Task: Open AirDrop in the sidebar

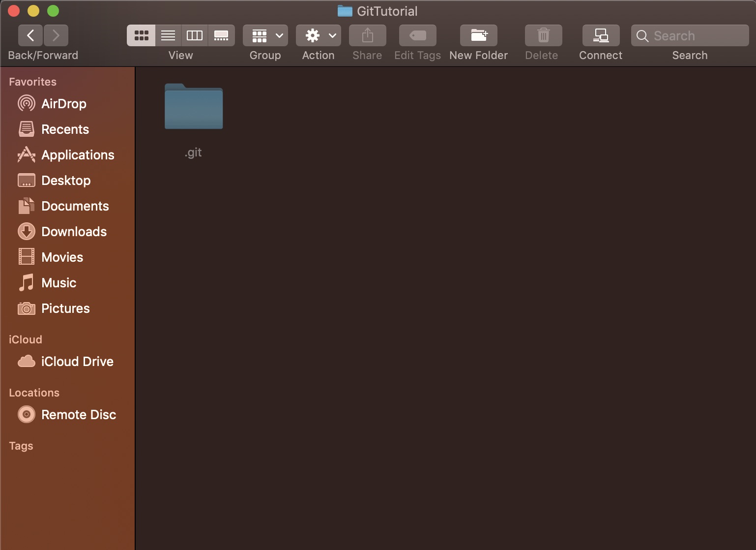Action: 68,104
